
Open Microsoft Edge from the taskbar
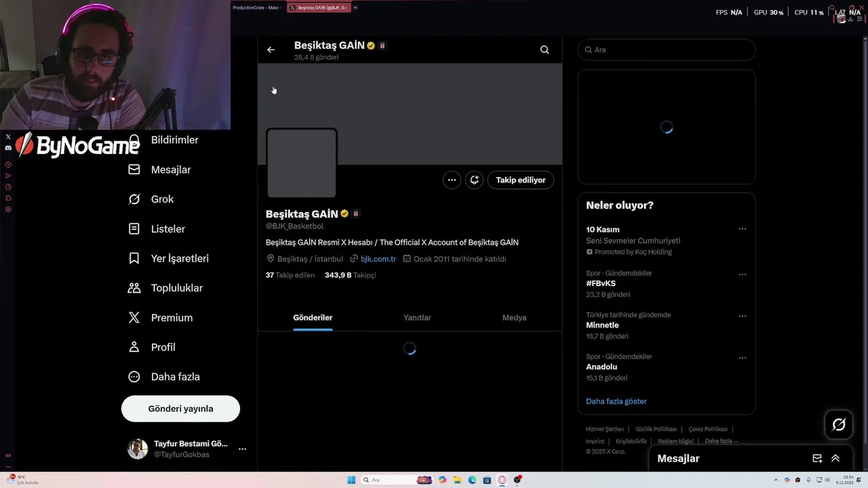(473, 480)
